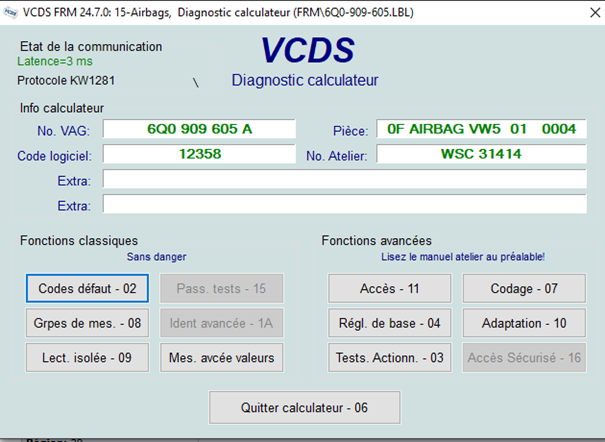Click the VCDS title bar app icon
The image size is (605, 442).
(10, 12)
